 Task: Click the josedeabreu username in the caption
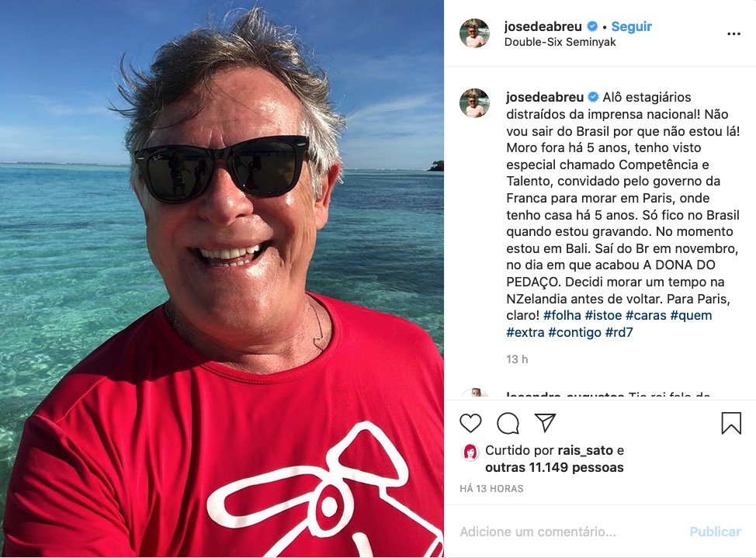pyautogui.click(x=545, y=97)
